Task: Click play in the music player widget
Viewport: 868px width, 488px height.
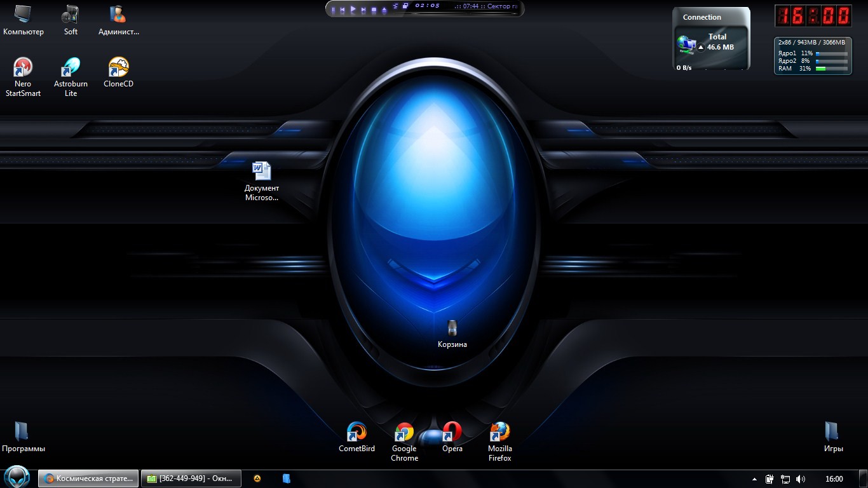Action: 353,9
